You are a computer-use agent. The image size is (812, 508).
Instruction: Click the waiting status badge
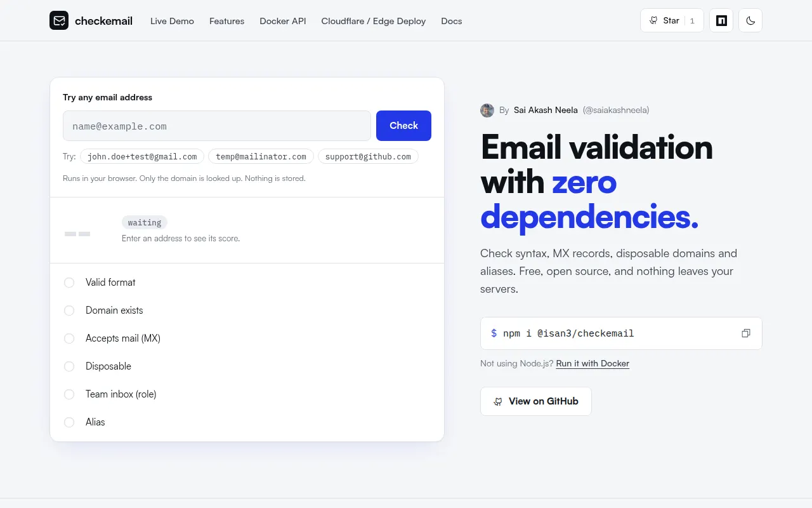pyautogui.click(x=145, y=222)
